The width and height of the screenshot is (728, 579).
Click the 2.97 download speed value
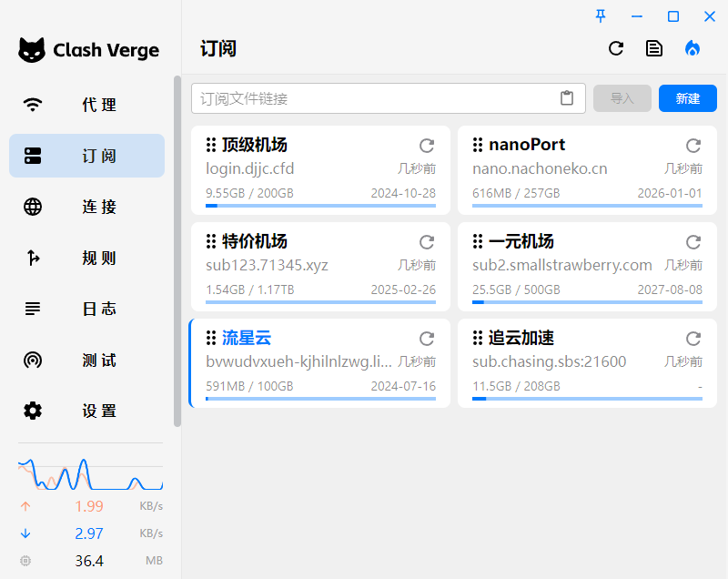point(89,533)
